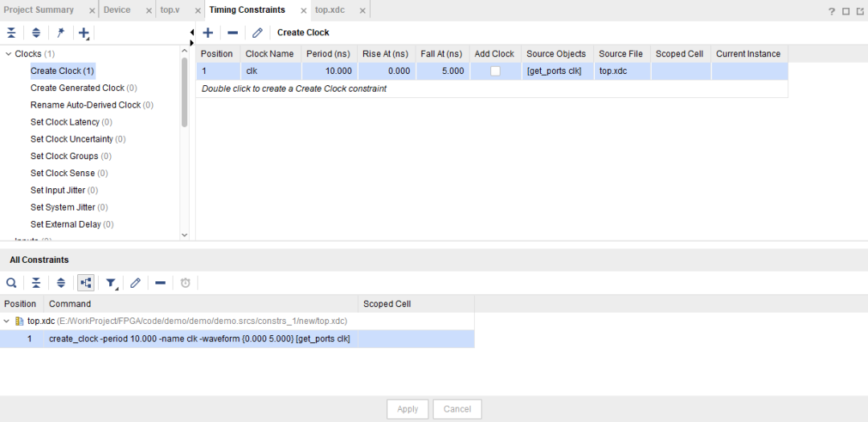
Task: Delete constraint via minus in All Constraints toolbar
Action: [160, 283]
